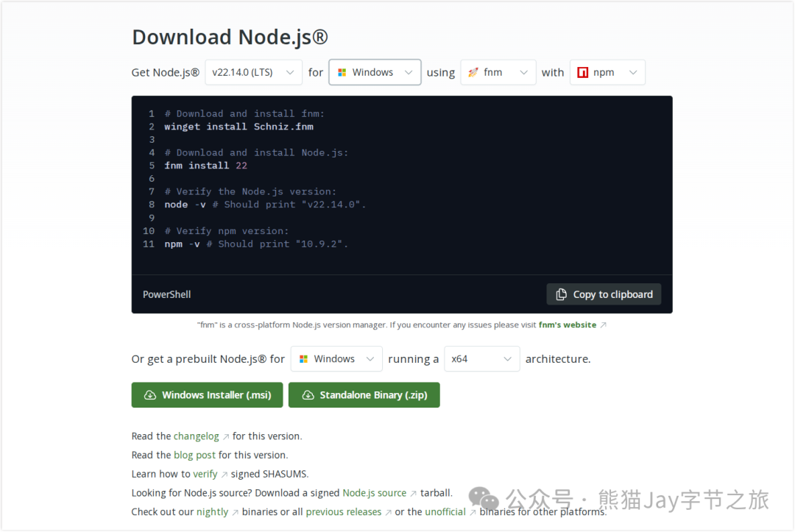795x532 pixels.
Task: Click the fnm rocket icon
Action: click(x=473, y=72)
